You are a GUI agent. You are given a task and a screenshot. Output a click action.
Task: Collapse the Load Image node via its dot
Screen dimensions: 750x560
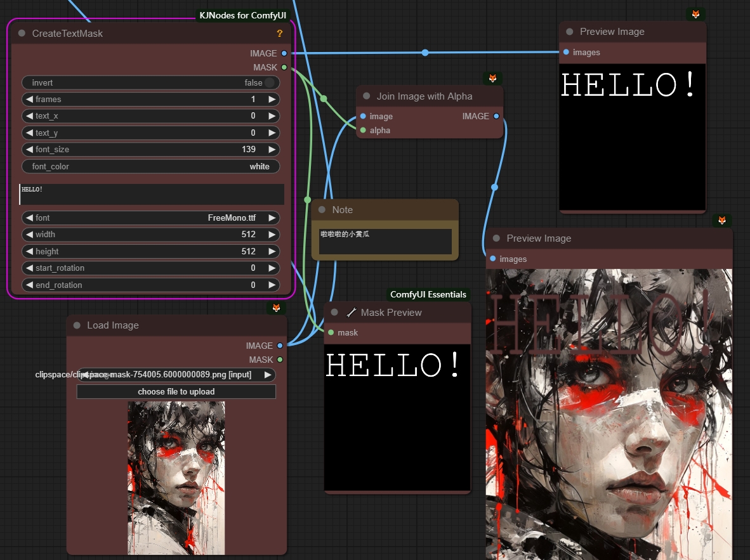pyautogui.click(x=77, y=325)
